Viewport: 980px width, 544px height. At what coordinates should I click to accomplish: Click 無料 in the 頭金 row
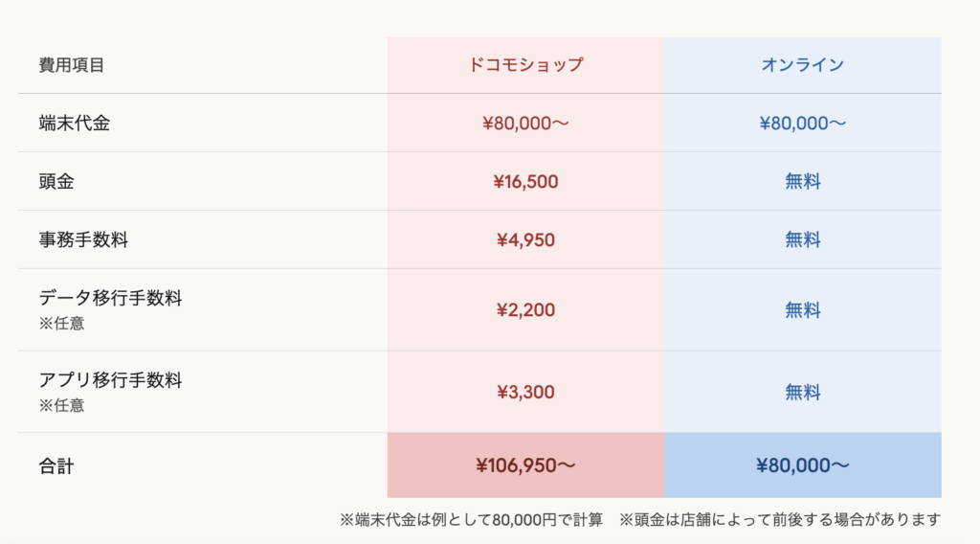tap(802, 181)
